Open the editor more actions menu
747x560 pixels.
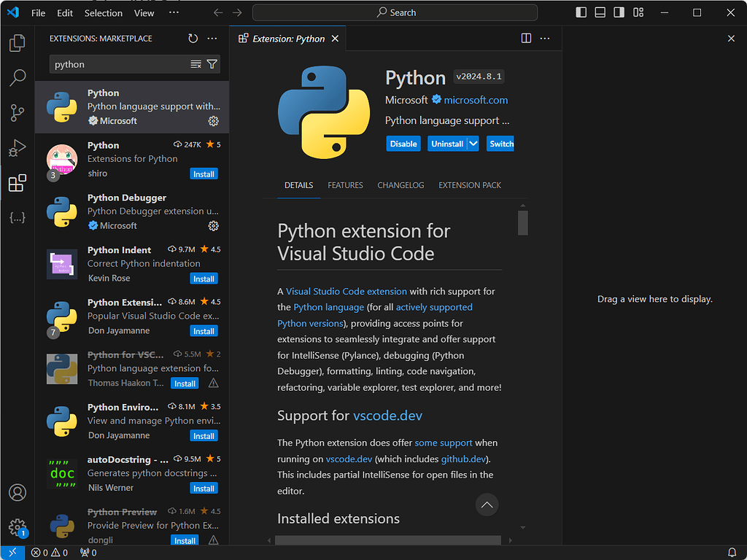(x=544, y=38)
